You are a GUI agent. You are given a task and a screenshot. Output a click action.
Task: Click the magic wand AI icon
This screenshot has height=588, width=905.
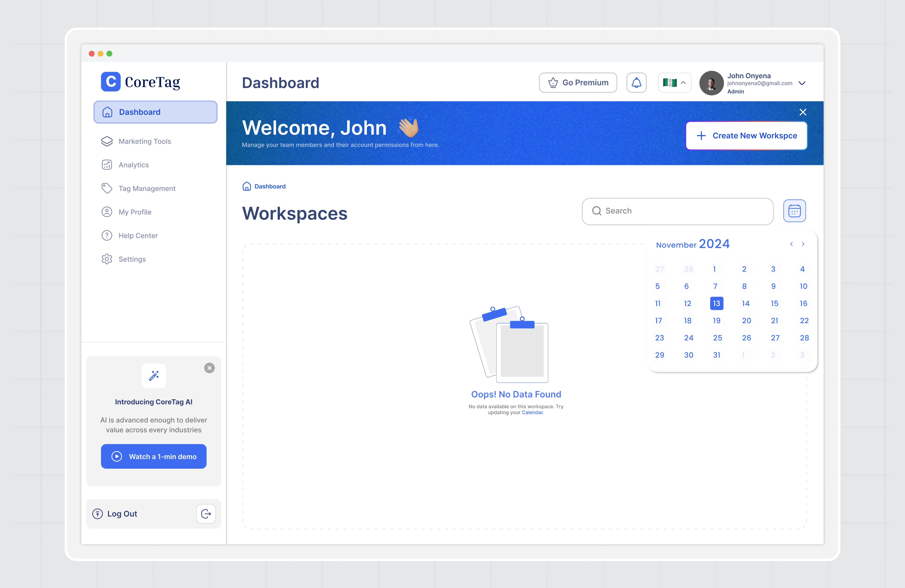click(154, 376)
